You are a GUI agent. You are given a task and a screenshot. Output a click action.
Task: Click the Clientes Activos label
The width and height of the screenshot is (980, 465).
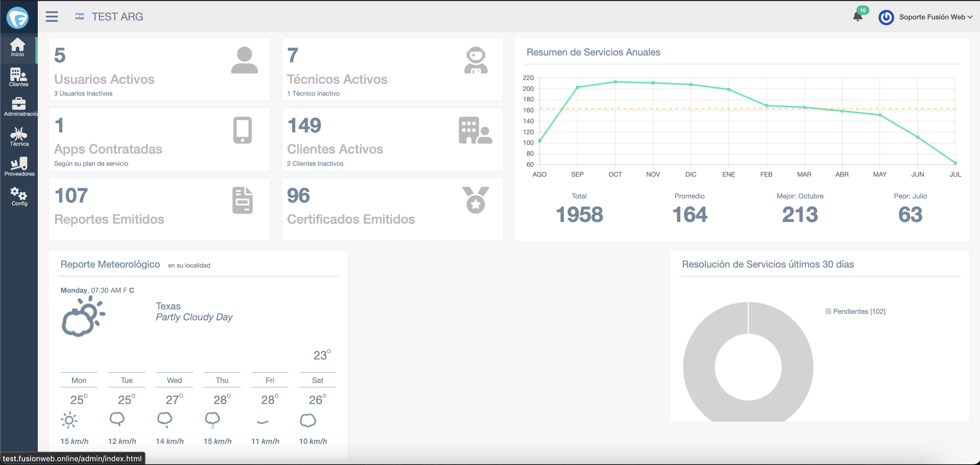[x=335, y=149]
